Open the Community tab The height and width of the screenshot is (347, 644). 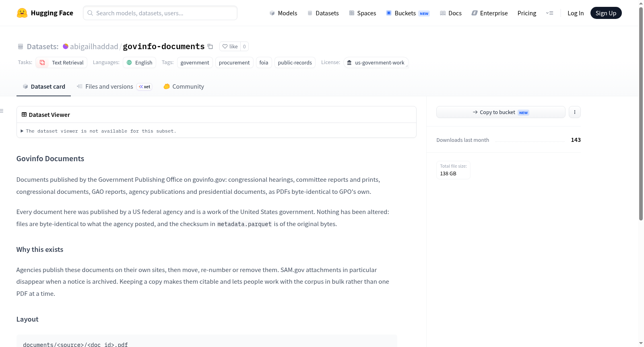pos(184,87)
